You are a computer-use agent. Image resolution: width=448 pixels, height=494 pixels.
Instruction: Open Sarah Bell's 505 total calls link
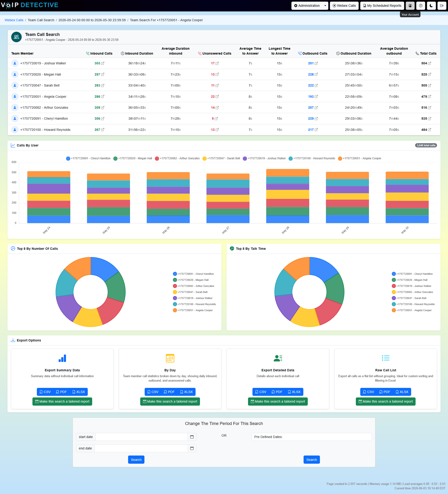click(x=426, y=86)
